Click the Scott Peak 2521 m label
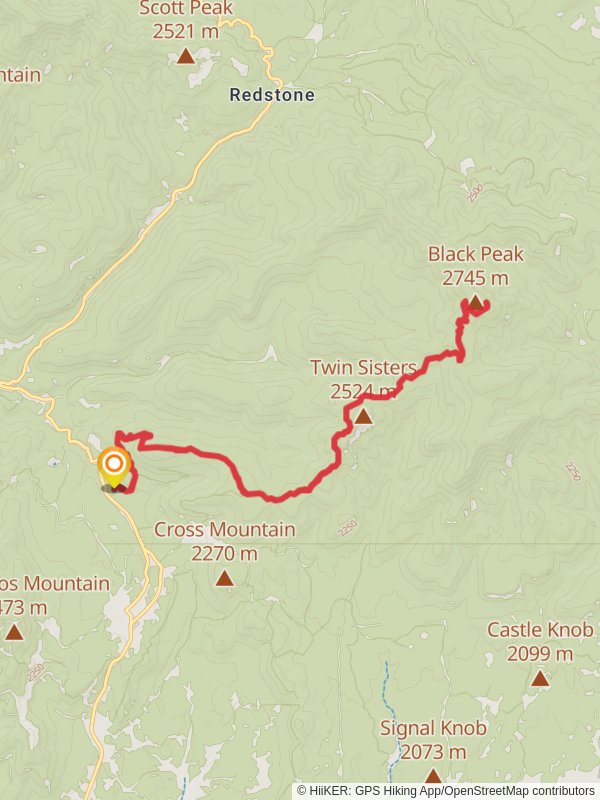The width and height of the screenshot is (600, 800). 186,20
